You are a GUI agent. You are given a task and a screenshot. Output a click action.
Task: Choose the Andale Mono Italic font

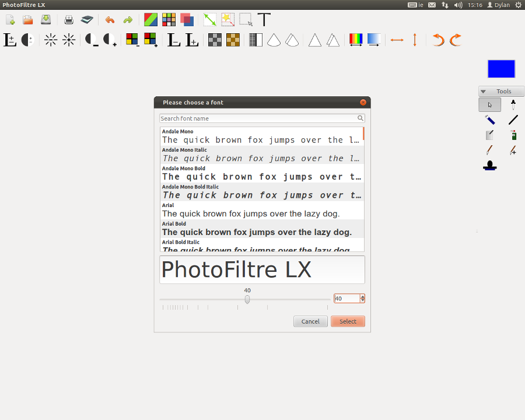pyautogui.click(x=262, y=155)
